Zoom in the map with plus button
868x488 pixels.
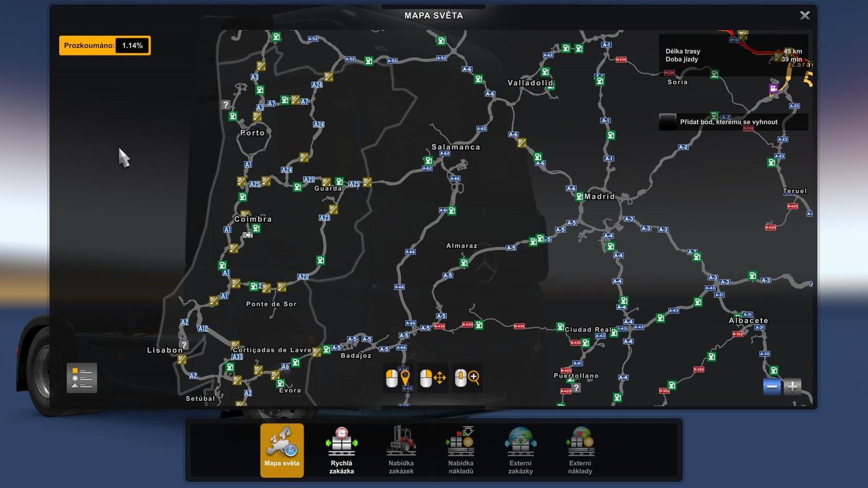792,387
